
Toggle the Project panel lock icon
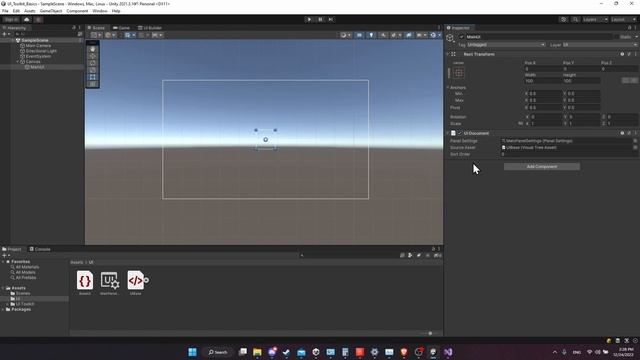[x=433, y=249]
